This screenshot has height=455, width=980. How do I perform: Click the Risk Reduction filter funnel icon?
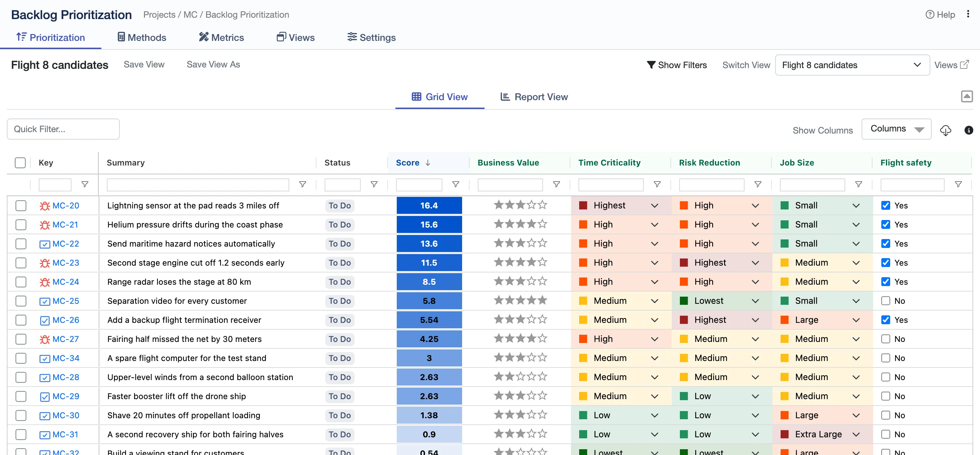(x=758, y=184)
